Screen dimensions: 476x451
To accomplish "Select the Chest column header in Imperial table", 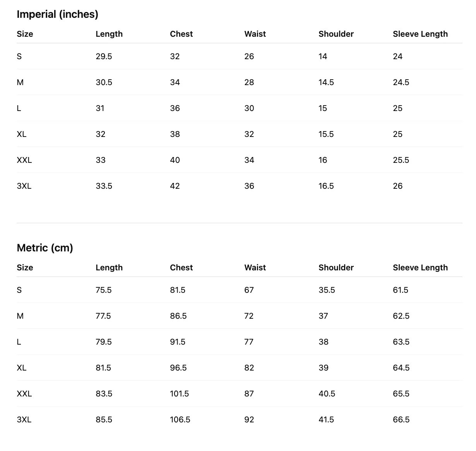I will (x=181, y=34).
